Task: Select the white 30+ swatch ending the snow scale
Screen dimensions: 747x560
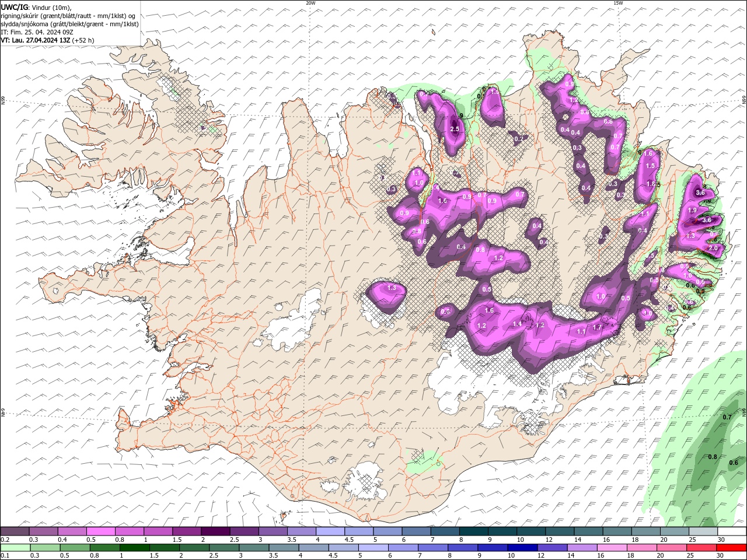Action: [x=732, y=531]
